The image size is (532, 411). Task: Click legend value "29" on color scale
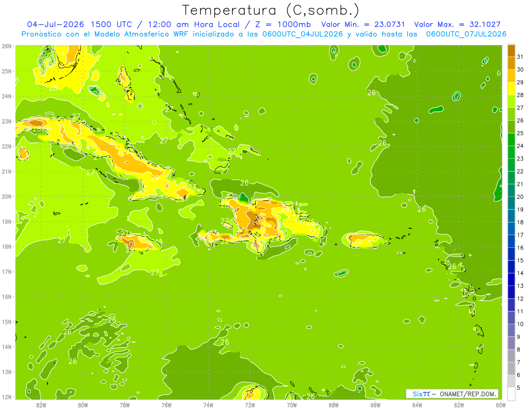(520, 82)
